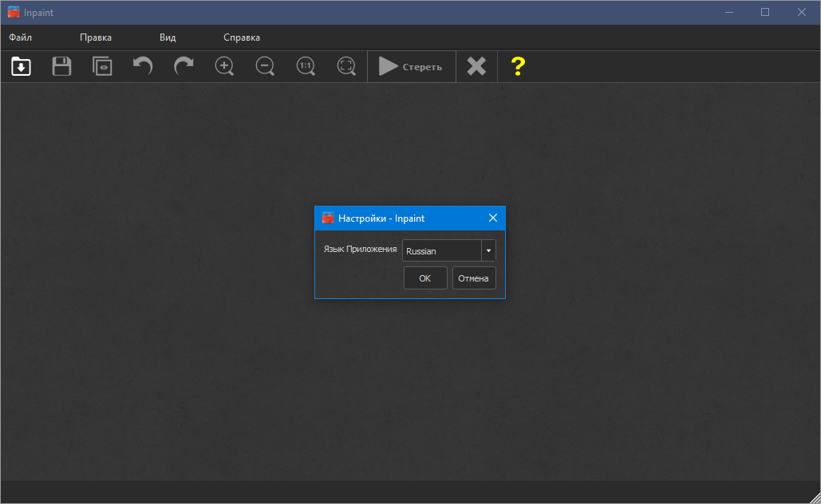Click the Zoom out magnifier icon
The width and height of the screenshot is (821, 504).
(265, 66)
